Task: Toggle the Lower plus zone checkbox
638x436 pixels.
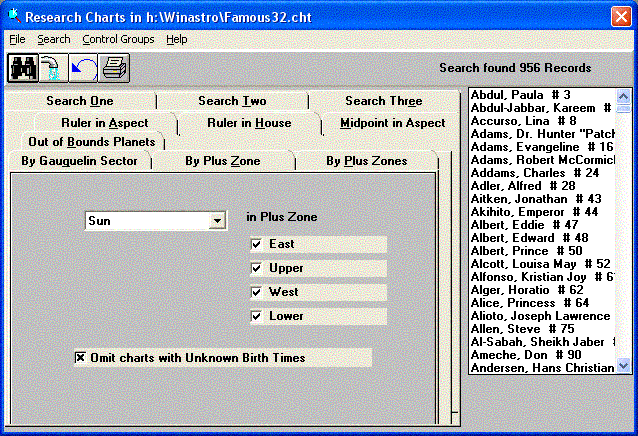Action: click(x=257, y=316)
